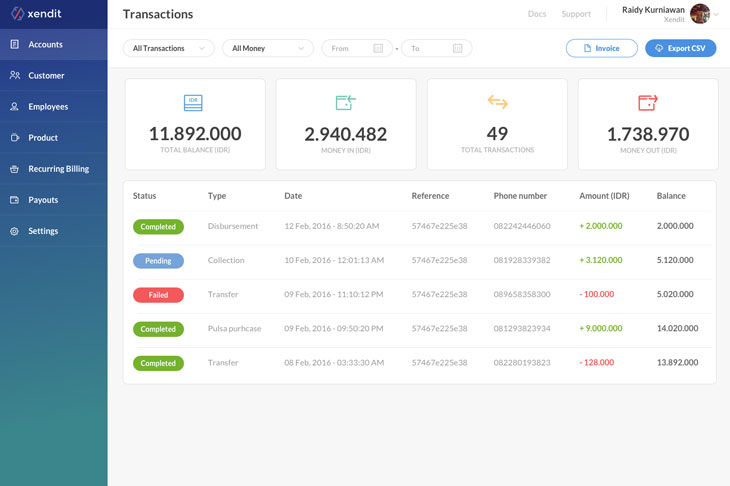
Task: Open the Docs link
Action: point(537,14)
